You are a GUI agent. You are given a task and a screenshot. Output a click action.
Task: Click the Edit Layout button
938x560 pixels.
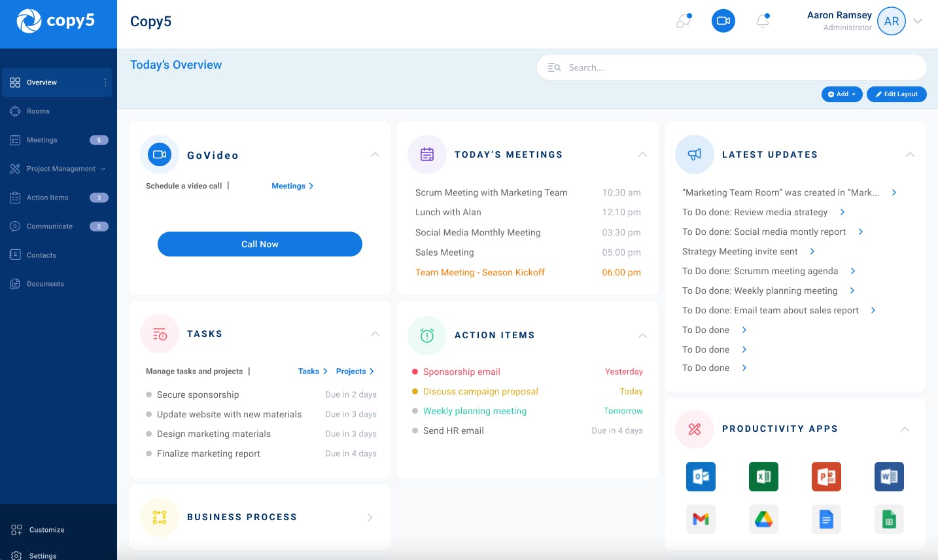[x=897, y=94]
